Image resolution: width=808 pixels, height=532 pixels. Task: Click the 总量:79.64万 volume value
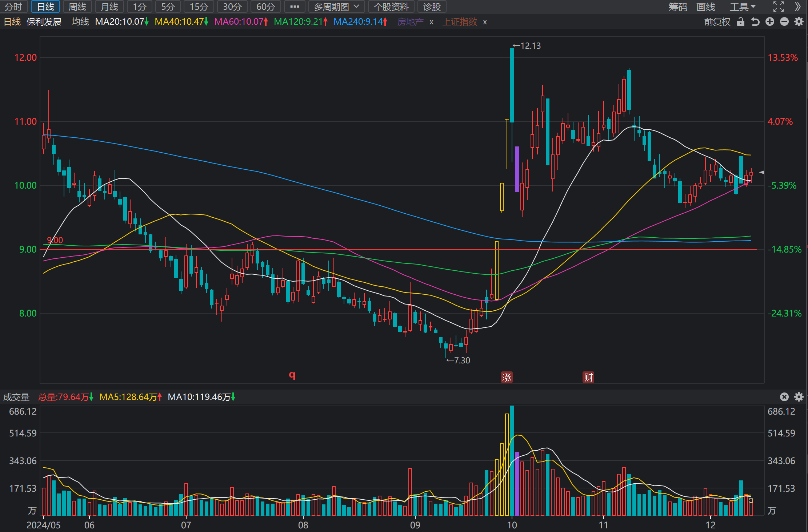(66, 397)
